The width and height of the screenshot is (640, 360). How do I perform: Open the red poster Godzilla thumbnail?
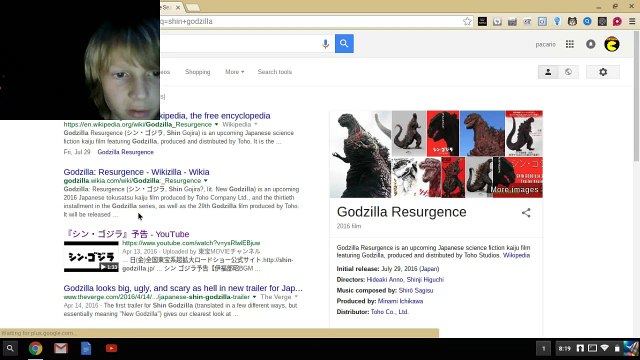[x=443, y=133]
